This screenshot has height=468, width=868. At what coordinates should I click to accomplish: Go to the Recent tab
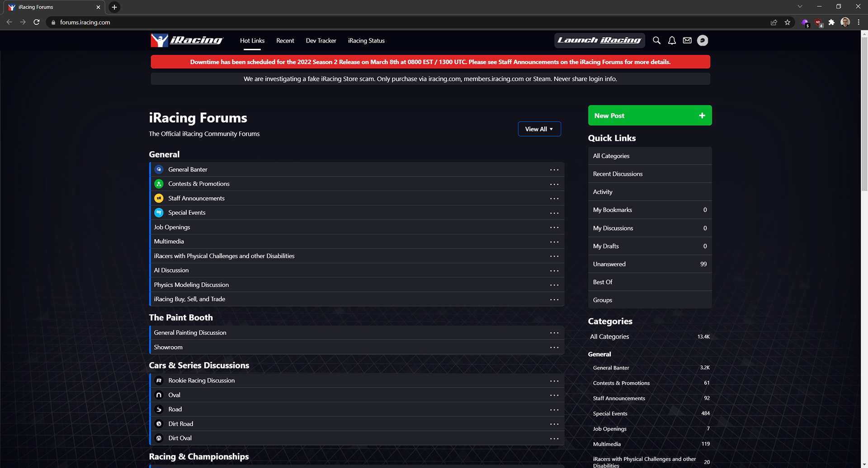(285, 41)
